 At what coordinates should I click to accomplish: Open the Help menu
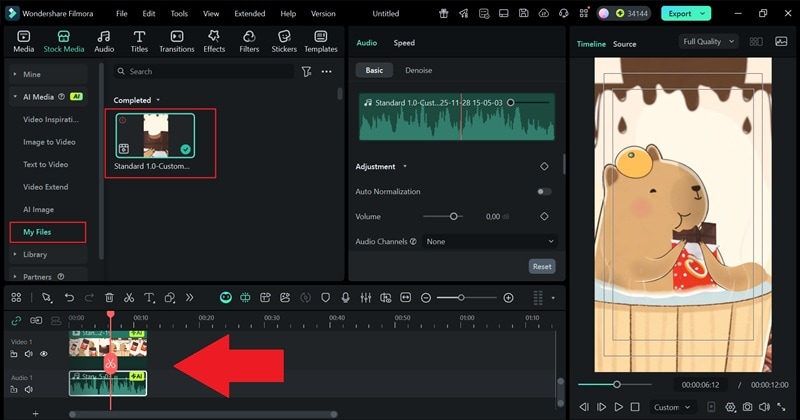288,14
